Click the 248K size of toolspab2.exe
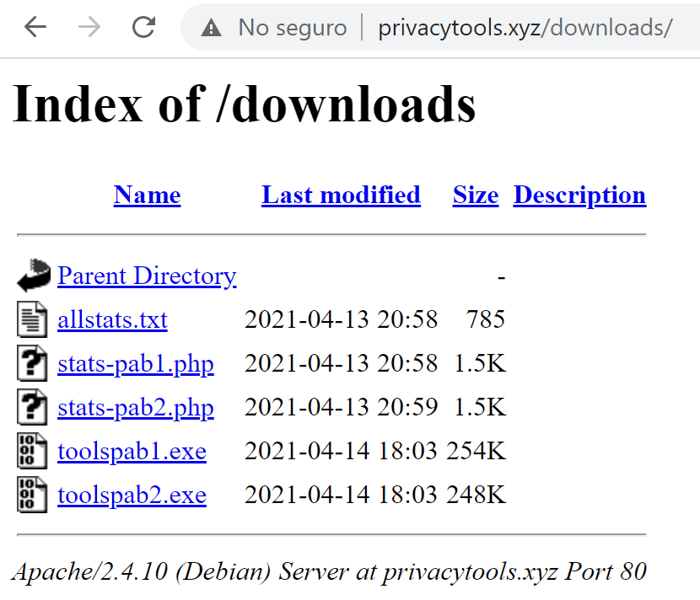This screenshot has width=700, height=600. (476, 495)
